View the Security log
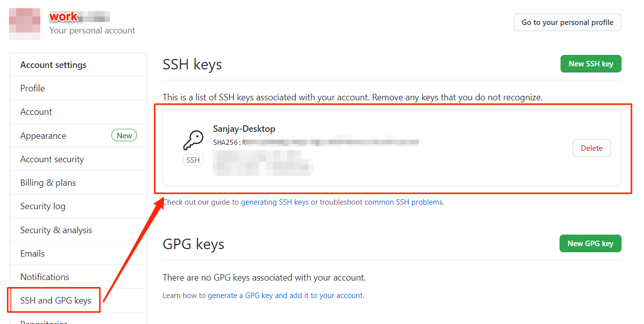 click(x=42, y=206)
